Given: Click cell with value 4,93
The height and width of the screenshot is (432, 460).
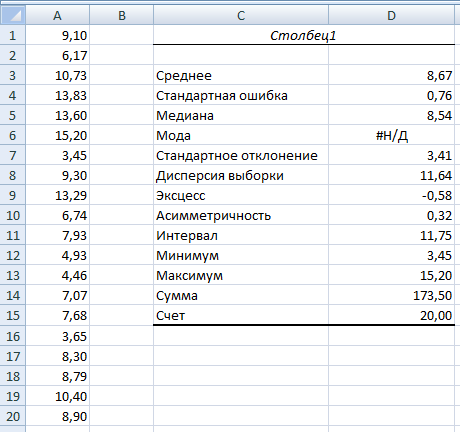Looking at the screenshot, I should click(x=57, y=255).
